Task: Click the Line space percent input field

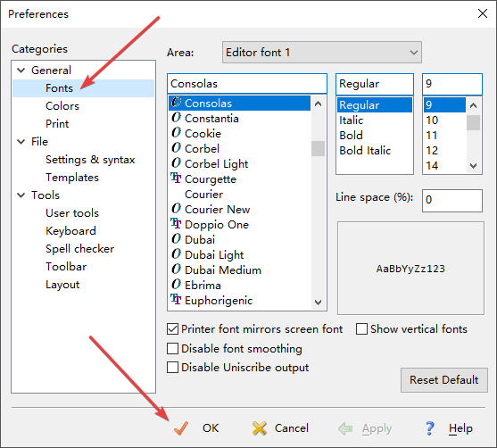Action: 452,201
